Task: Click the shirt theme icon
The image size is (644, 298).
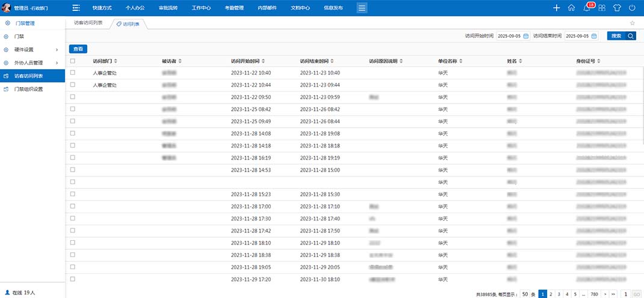Action: point(617,8)
